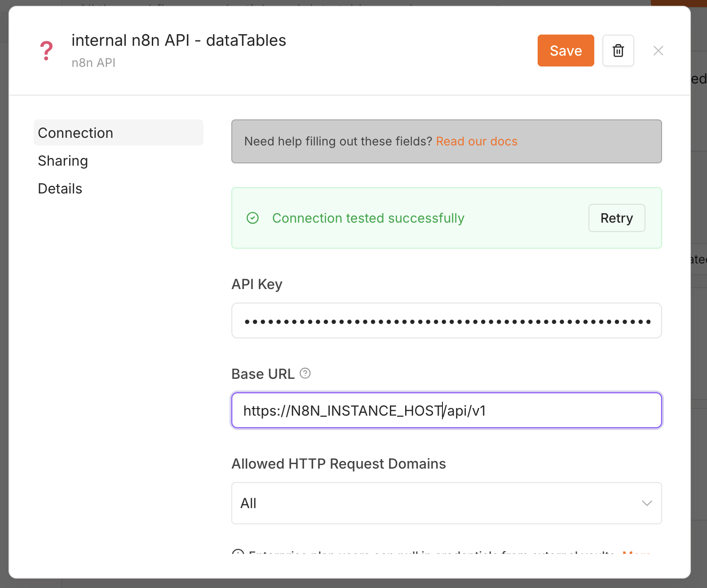Click the credential title internal n8n API - dataTables
The height and width of the screenshot is (588, 707).
(179, 40)
